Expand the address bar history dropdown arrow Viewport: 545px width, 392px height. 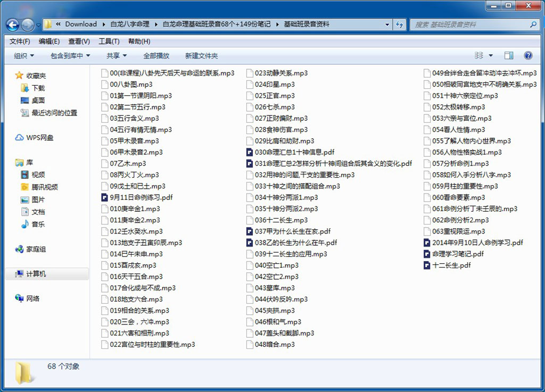pyautogui.click(x=387, y=24)
